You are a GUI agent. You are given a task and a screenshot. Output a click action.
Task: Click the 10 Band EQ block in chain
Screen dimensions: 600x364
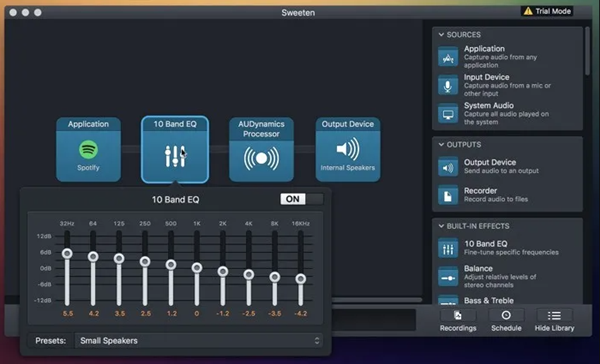(175, 149)
